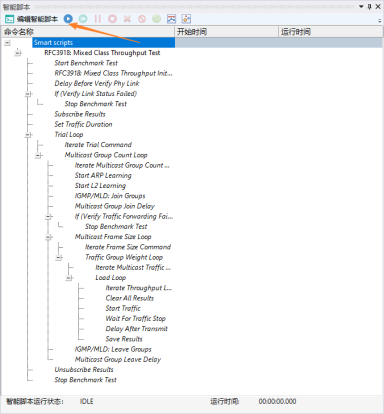Collapse the Load Loop tree node
The width and height of the screenshot is (384, 414).
pyautogui.click(x=69, y=278)
